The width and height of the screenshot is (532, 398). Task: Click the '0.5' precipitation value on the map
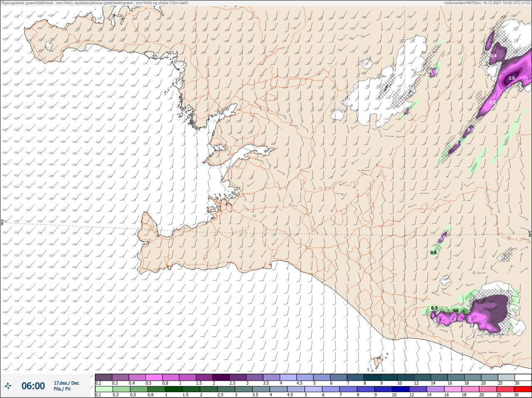coord(434,308)
